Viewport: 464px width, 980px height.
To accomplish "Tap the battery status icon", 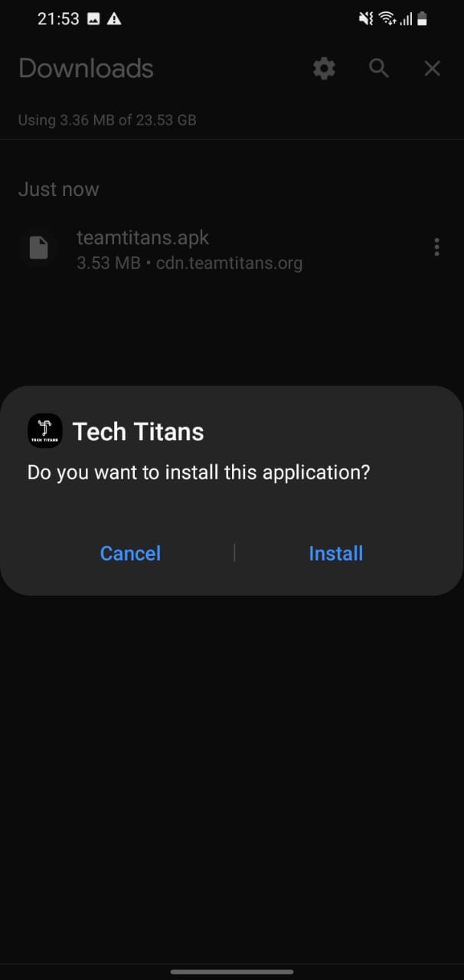I will (421, 19).
